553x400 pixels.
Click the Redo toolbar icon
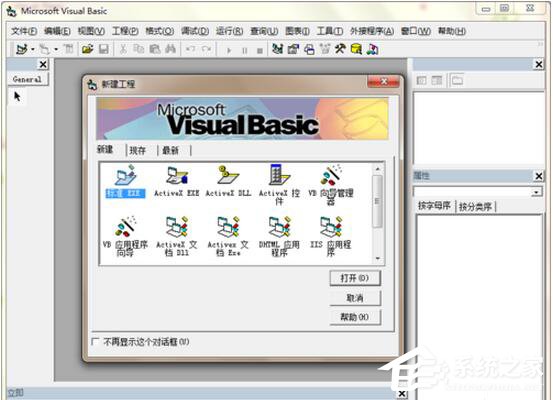click(207, 49)
